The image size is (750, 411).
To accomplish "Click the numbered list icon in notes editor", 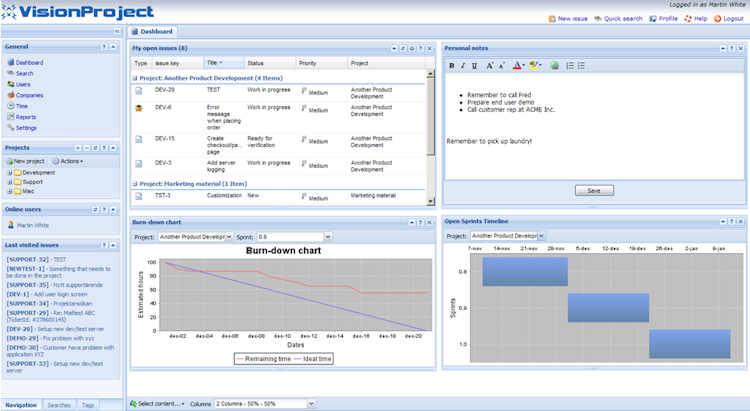I will [570, 65].
